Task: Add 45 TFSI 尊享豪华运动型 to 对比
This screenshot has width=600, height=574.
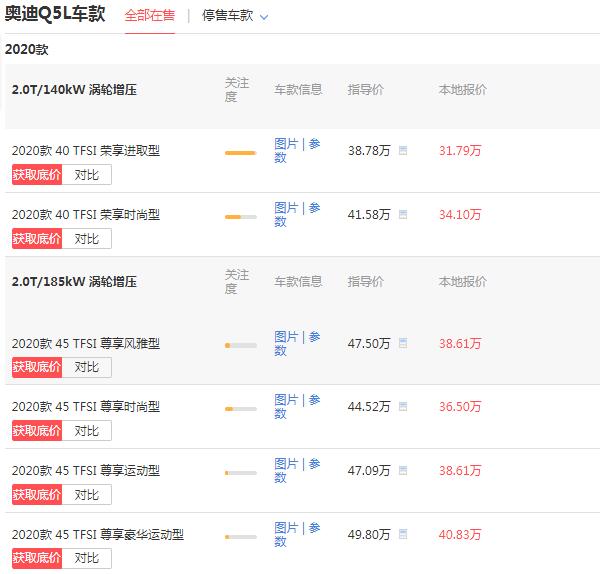Action: click(87, 558)
